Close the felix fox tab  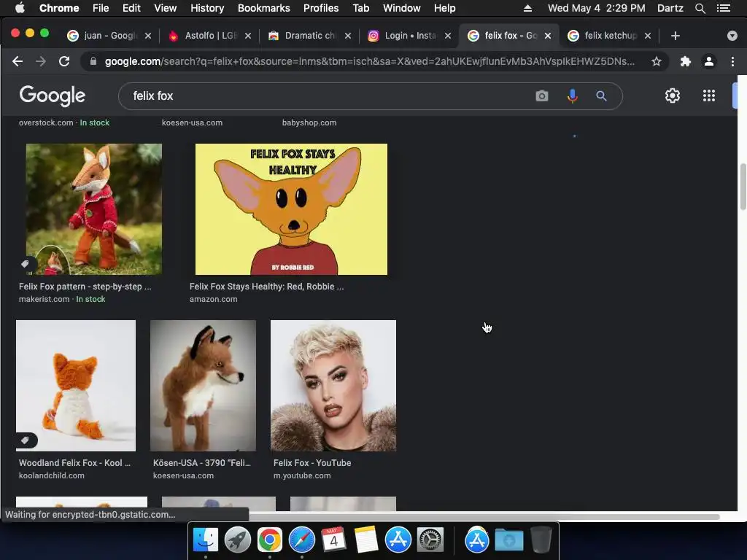pyautogui.click(x=548, y=36)
